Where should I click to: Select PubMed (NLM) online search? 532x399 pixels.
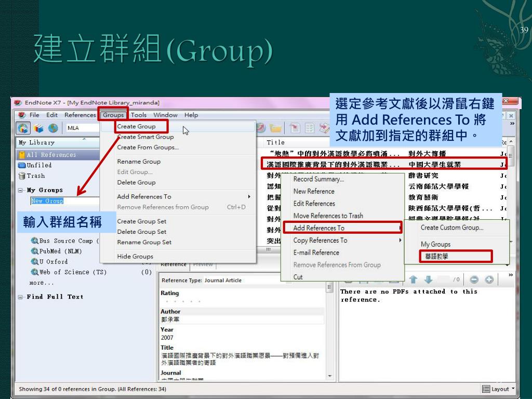click(x=60, y=251)
